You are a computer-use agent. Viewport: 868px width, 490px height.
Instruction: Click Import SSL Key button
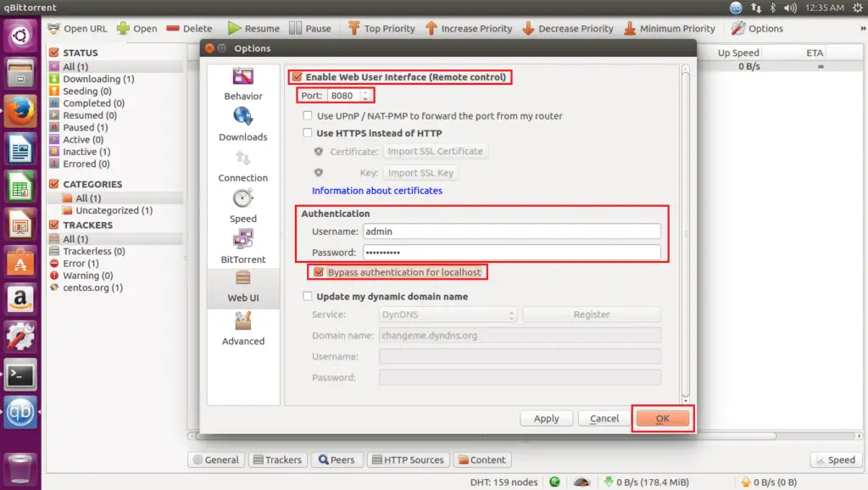pos(420,173)
